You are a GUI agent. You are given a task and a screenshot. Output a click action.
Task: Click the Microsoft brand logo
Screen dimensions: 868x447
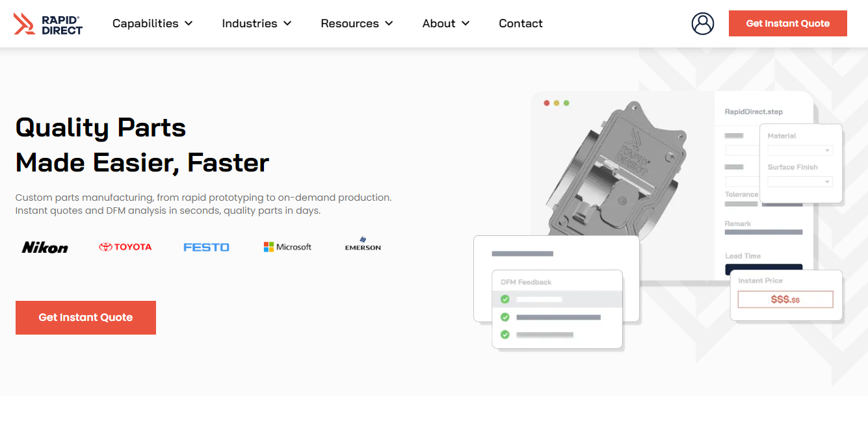(287, 247)
